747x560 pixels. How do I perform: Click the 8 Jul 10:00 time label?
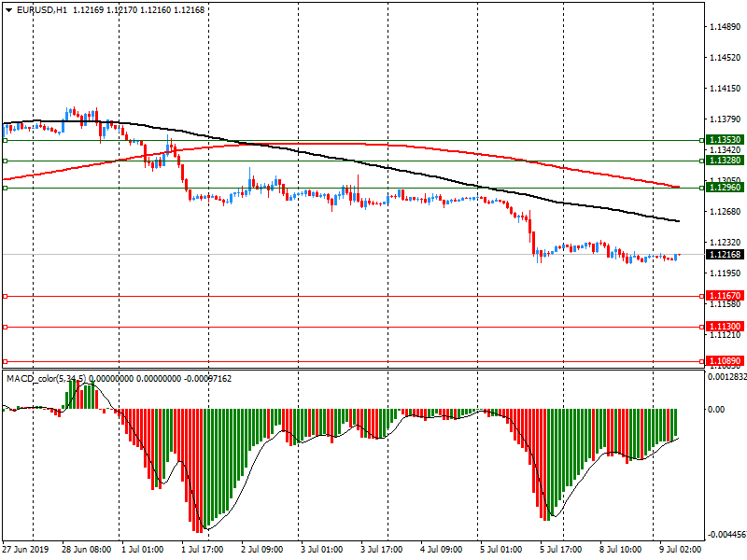pos(621,550)
